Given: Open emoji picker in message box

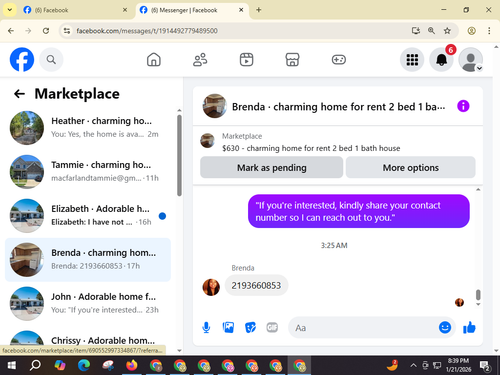Looking at the screenshot, I should [445, 328].
